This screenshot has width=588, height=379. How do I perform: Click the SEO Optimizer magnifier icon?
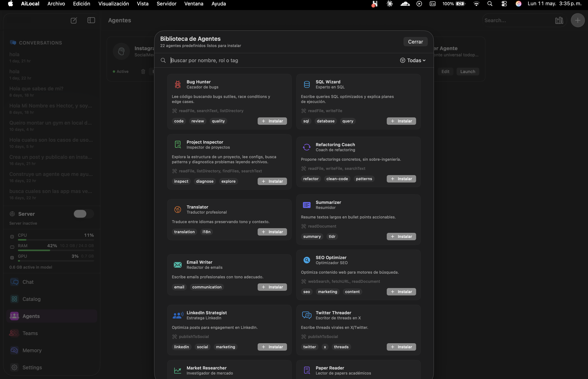pyautogui.click(x=307, y=260)
